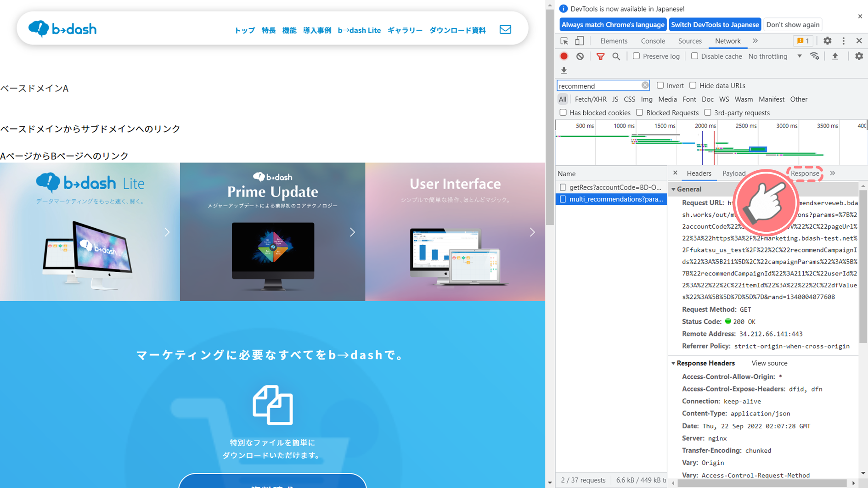Viewport: 868px width, 488px height.
Task: Open network conditions wifi icon
Action: (815, 56)
